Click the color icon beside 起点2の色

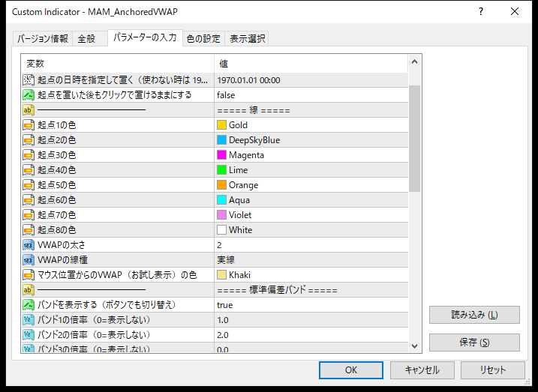29,140
